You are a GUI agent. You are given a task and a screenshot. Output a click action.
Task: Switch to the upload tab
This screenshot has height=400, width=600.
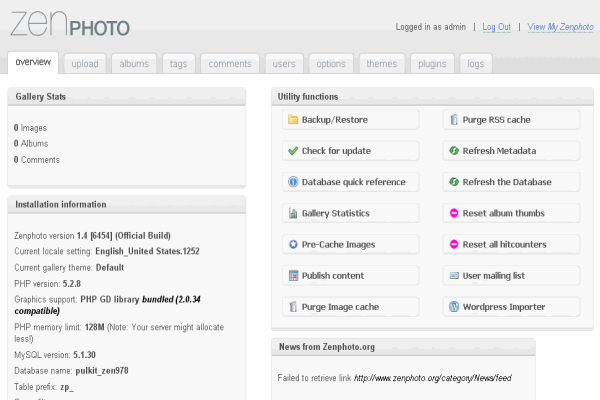[x=85, y=64]
